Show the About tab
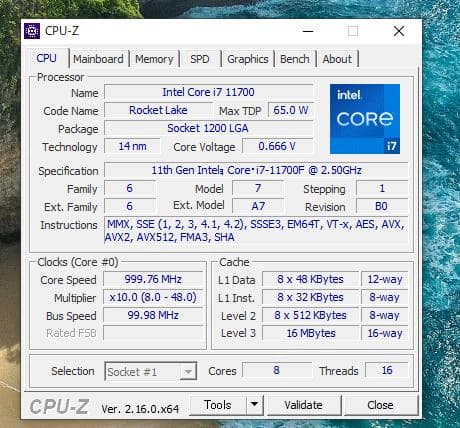460x428 pixels. tap(337, 59)
